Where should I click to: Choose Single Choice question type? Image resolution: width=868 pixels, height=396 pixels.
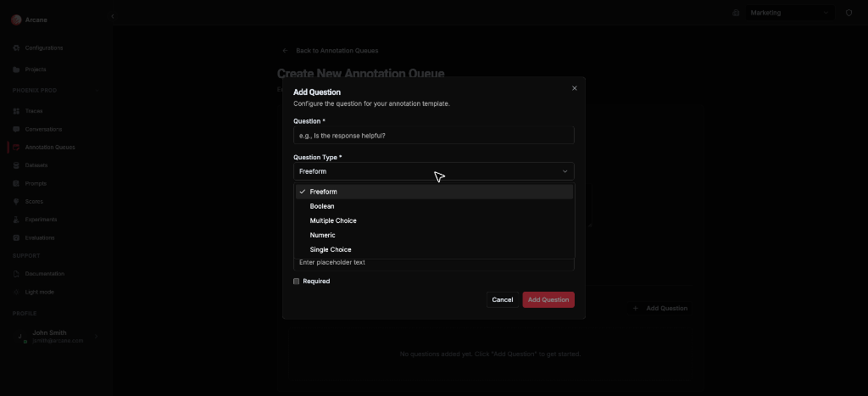click(435, 250)
